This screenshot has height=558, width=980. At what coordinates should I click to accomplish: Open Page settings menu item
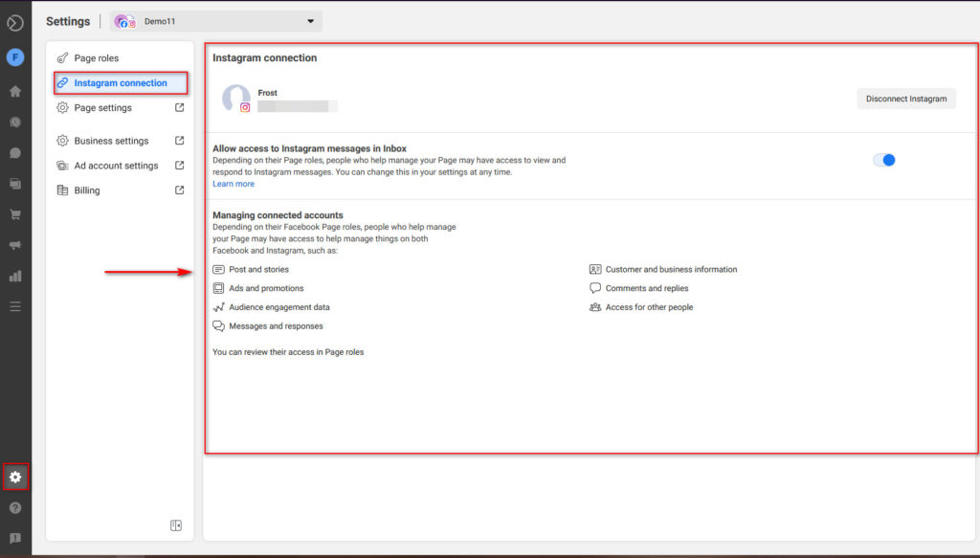coord(121,107)
